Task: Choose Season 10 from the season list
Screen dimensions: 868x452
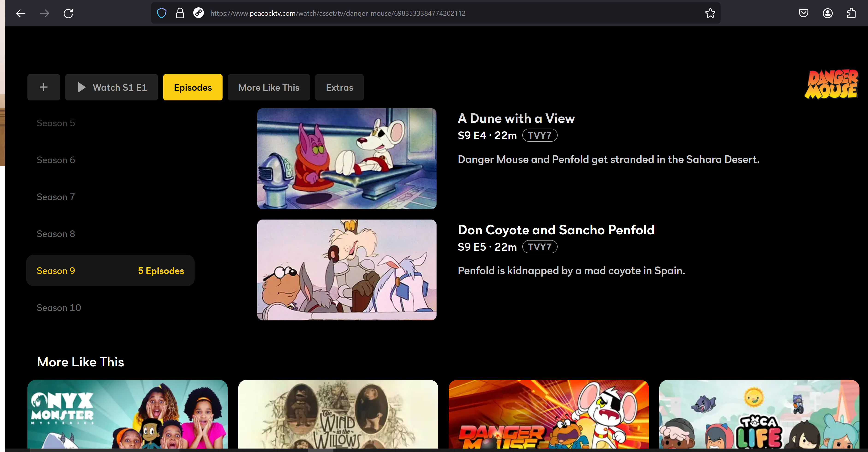Action: click(x=59, y=308)
